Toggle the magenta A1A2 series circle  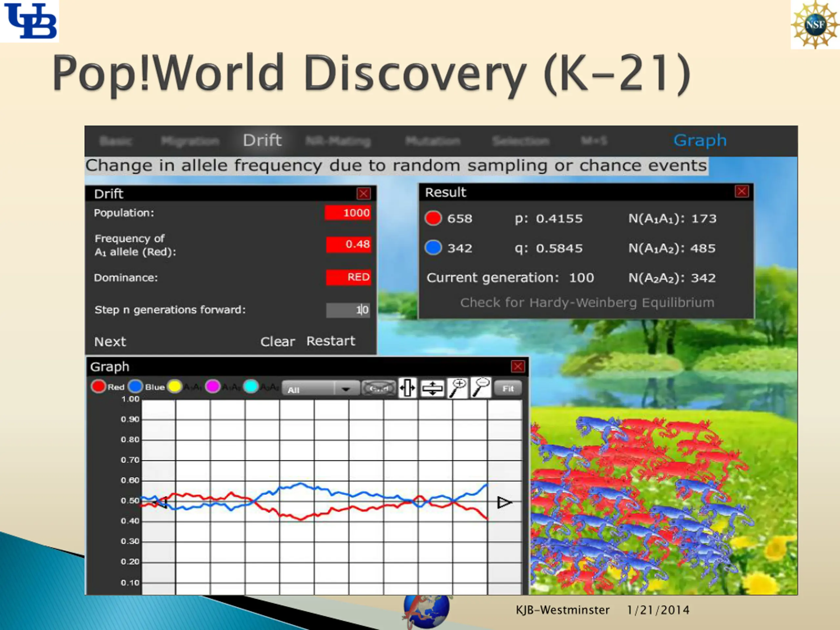pyautogui.click(x=213, y=387)
